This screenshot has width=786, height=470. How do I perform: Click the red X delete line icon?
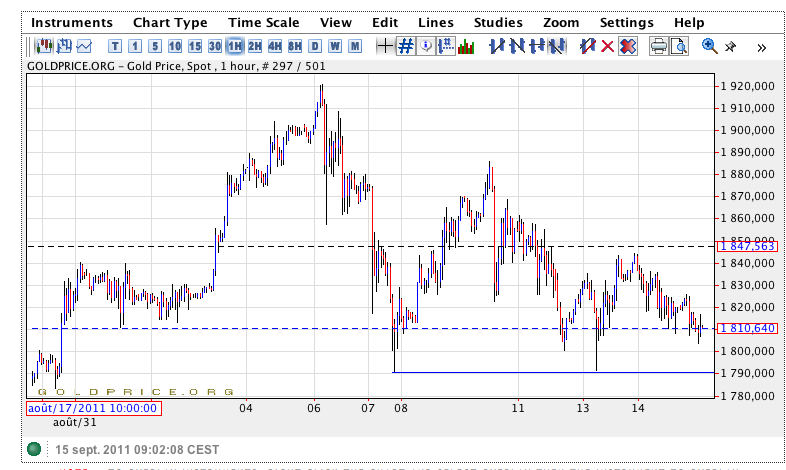click(607, 46)
